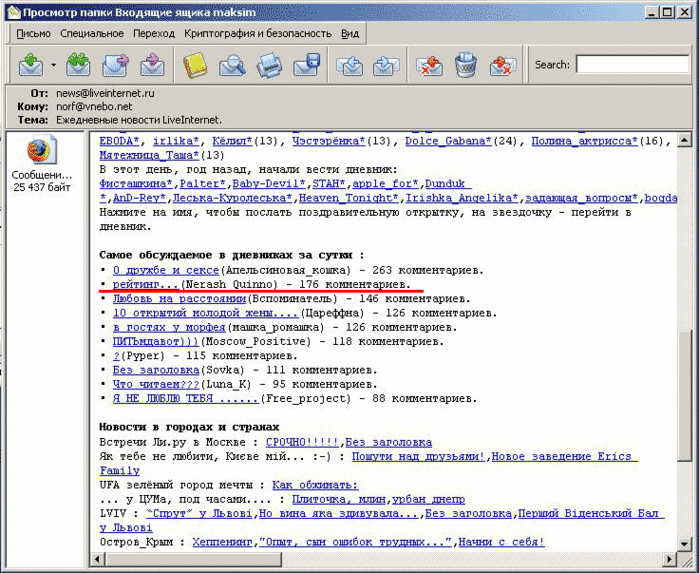Click the Save message floppy disk icon
699x573 pixels.
[307, 65]
